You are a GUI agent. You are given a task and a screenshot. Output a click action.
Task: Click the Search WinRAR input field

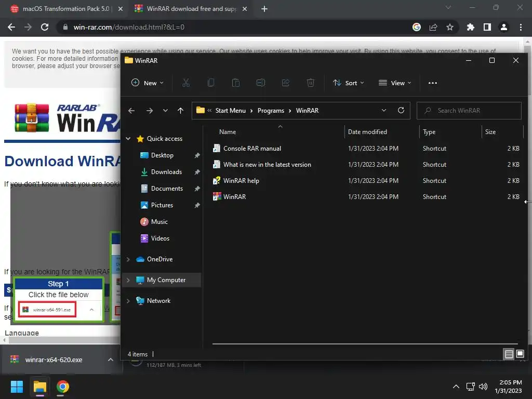[x=469, y=111]
